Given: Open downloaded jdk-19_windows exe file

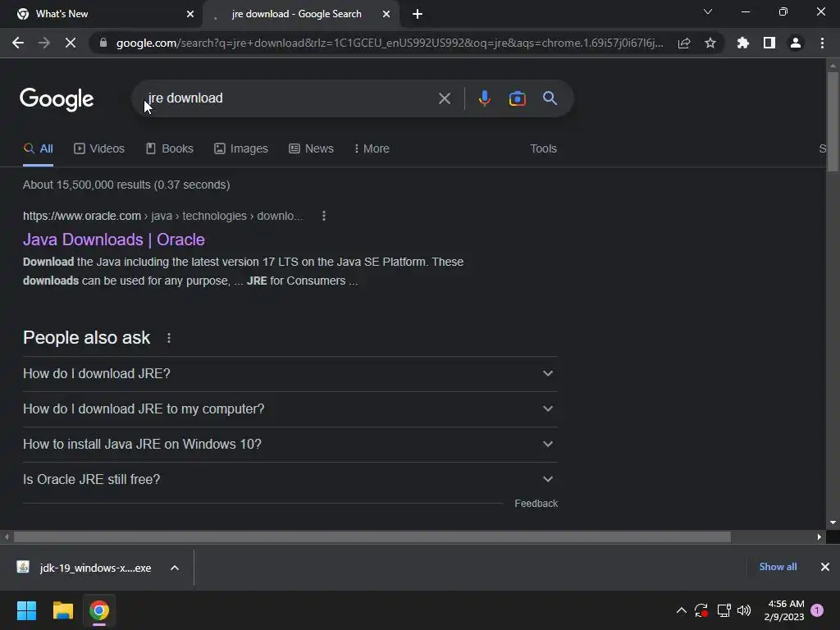Looking at the screenshot, I should [84, 568].
